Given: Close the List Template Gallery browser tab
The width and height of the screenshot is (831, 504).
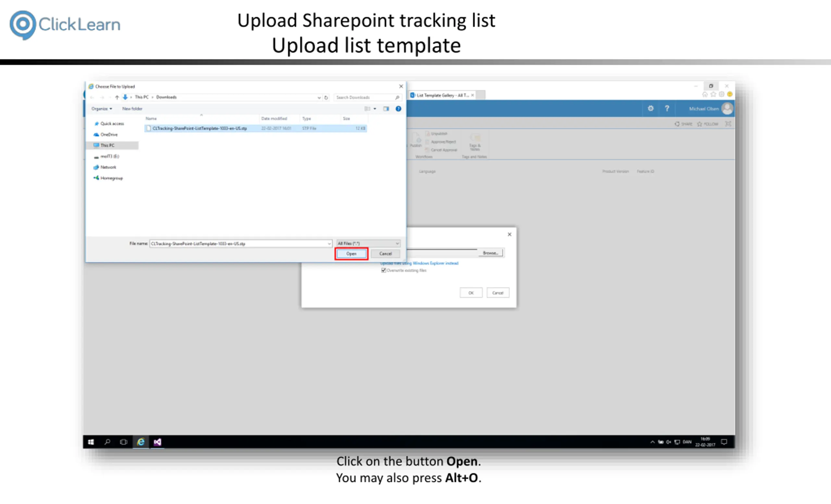Looking at the screenshot, I should click(x=473, y=95).
